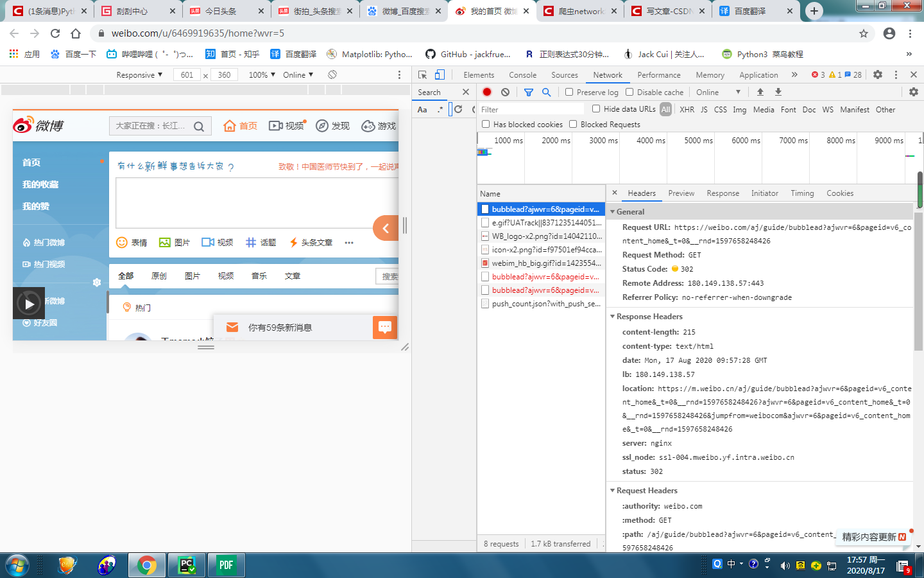Open the Cookies tab

[840, 193]
